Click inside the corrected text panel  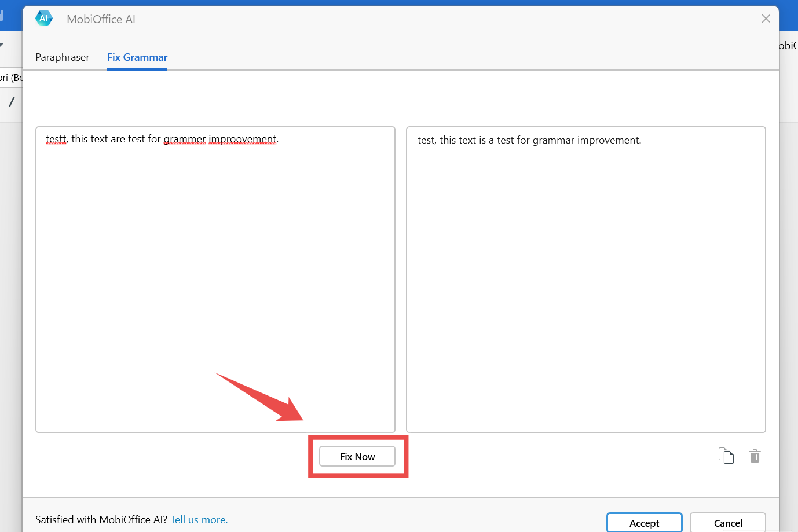coord(586,278)
